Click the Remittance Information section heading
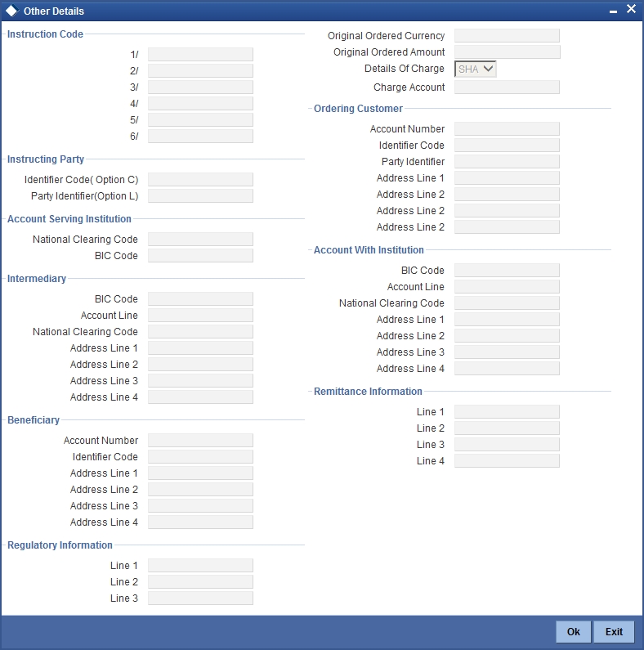 [x=368, y=392]
